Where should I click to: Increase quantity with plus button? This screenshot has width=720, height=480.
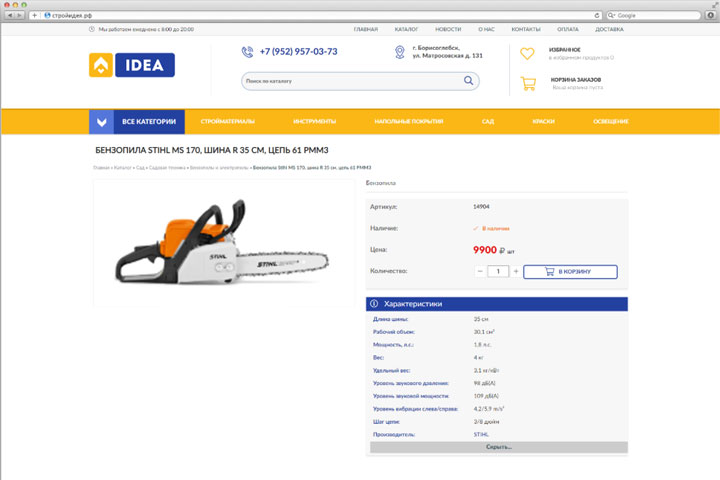click(516, 271)
